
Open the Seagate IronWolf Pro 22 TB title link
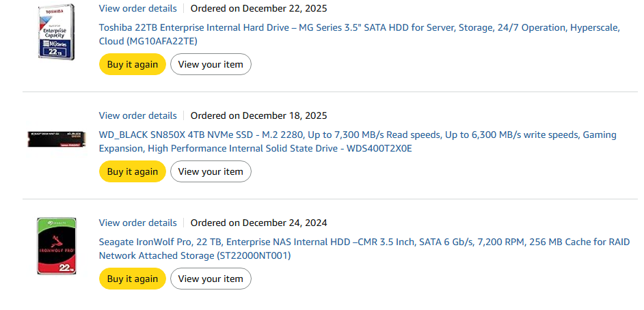click(364, 249)
